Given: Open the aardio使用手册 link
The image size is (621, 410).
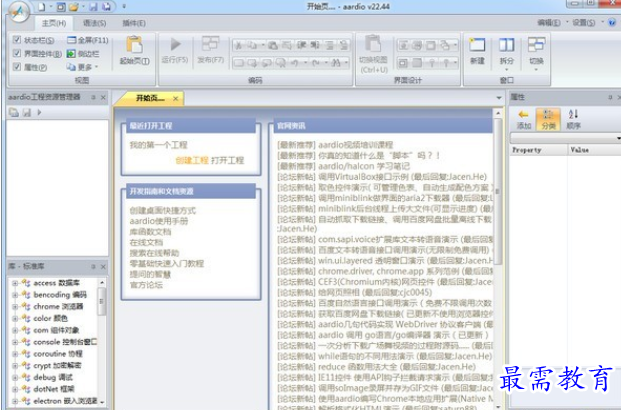Looking at the screenshot, I should (x=159, y=221).
